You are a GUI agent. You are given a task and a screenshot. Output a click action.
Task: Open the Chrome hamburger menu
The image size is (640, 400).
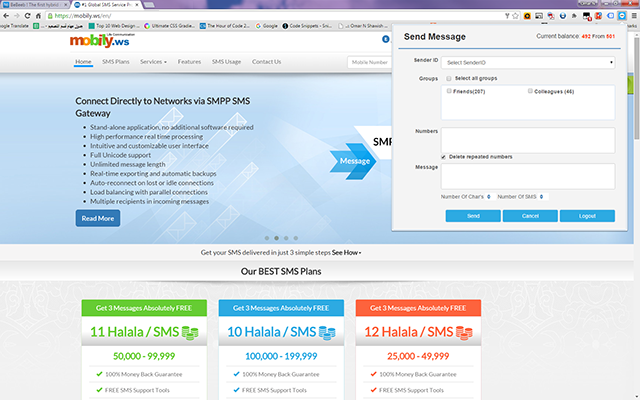coord(634,16)
